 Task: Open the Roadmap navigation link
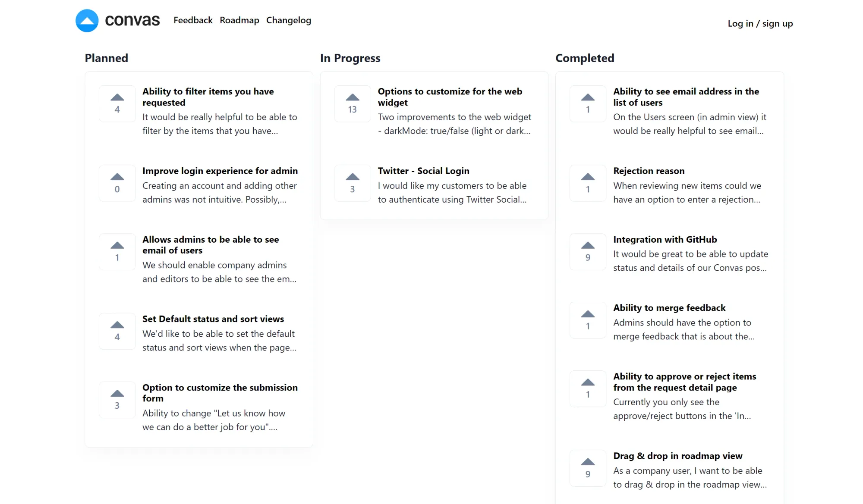pos(239,20)
